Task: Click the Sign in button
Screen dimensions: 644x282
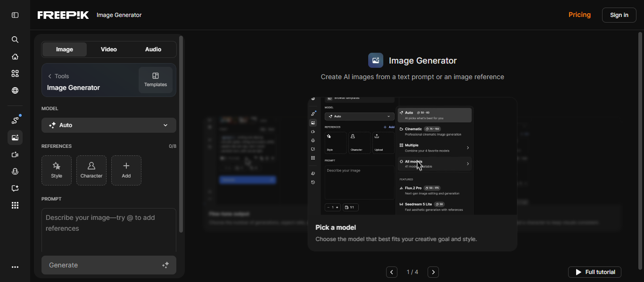Action: (619, 15)
